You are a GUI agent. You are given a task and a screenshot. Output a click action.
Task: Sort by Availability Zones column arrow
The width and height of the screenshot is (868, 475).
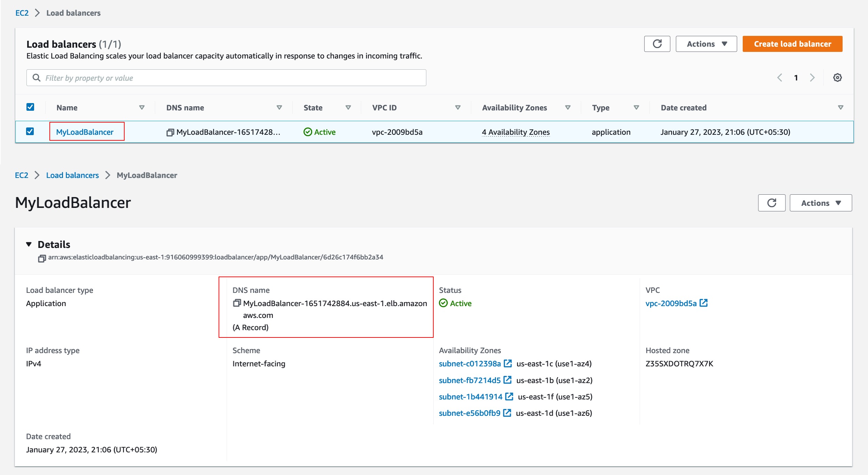[x=568, y=107]
